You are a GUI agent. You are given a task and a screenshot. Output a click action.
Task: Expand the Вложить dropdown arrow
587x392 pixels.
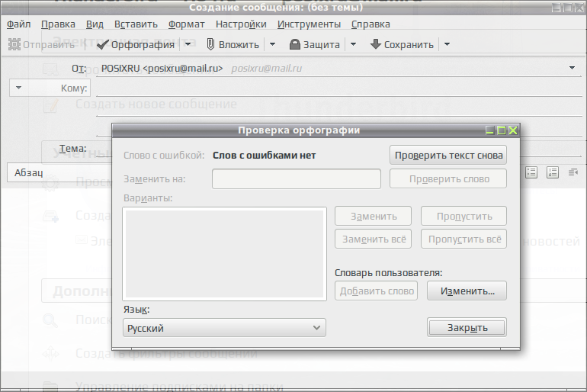click(x=273, y=44)
